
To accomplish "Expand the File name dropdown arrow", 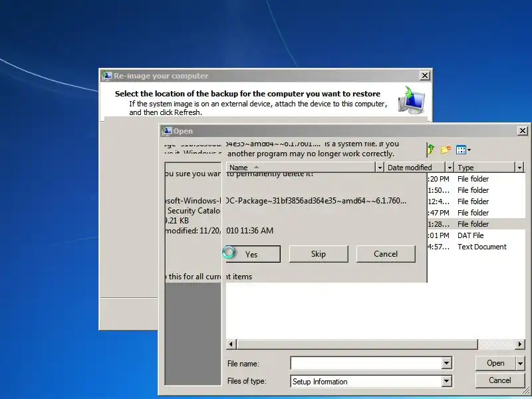I will click(x=446, y=363).
